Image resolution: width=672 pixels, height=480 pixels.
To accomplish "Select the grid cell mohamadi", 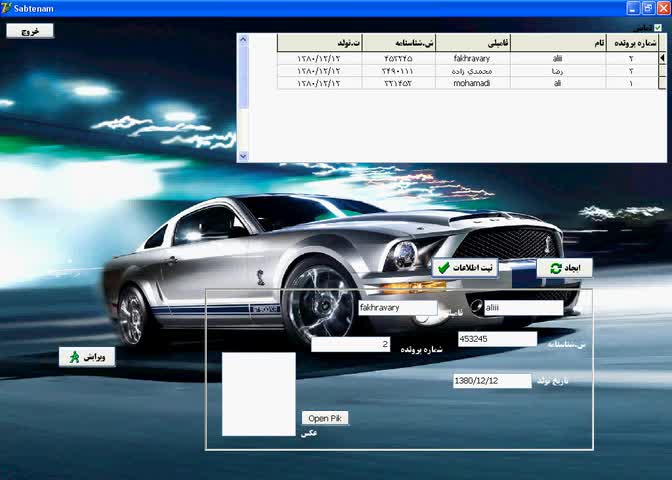I will [x=473, y=83].
